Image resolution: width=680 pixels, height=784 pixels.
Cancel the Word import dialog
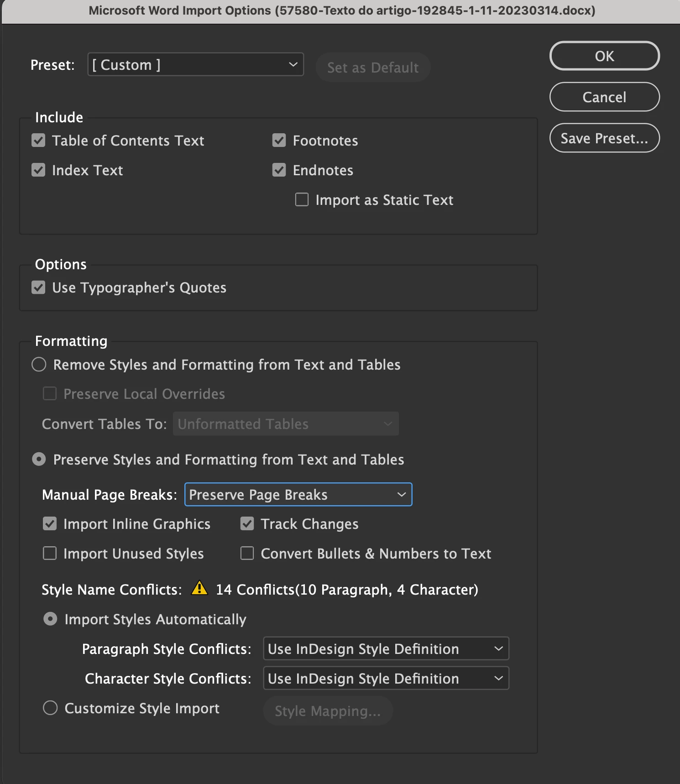point(604,97)
